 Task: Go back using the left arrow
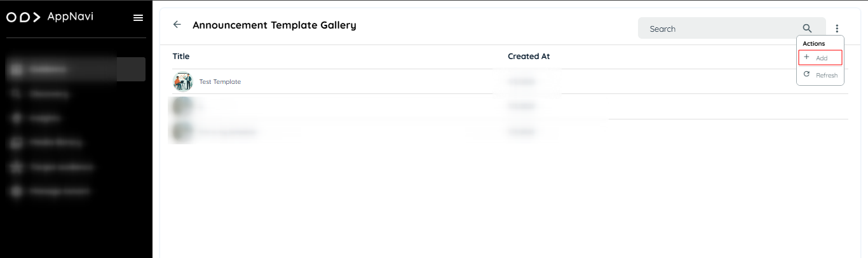click(x=177, y=25)
